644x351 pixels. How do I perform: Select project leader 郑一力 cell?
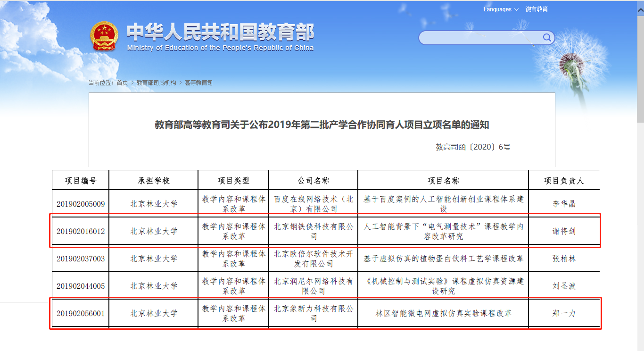(564, 313)
